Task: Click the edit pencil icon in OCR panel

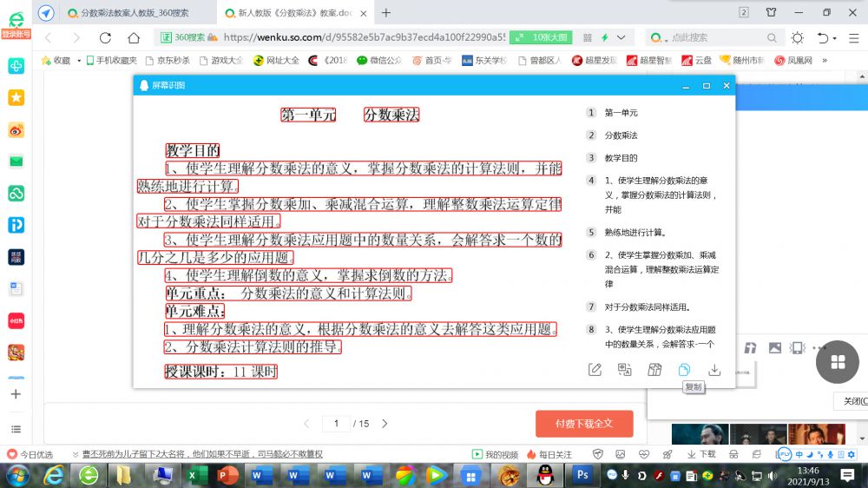Action: (x=595, y=370)
